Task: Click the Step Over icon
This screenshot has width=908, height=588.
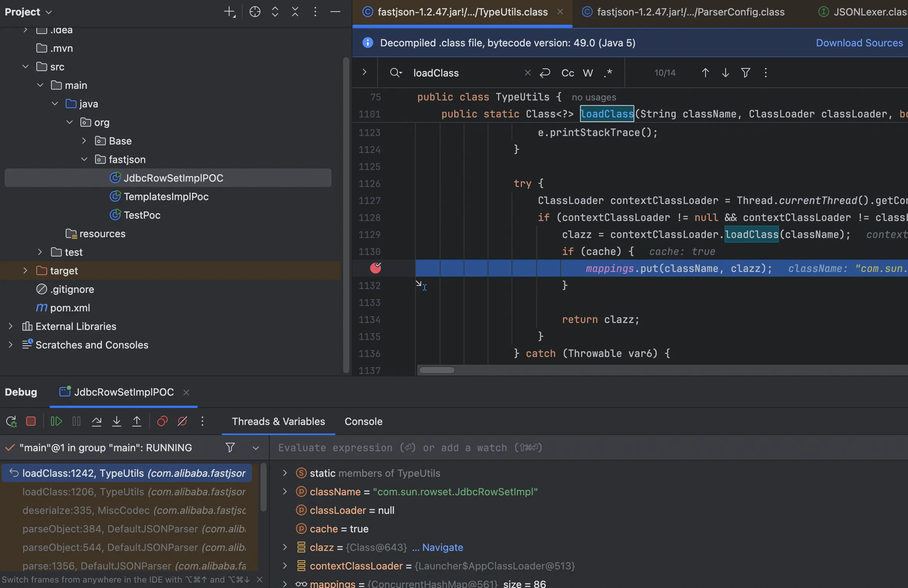Action: (97, 421)
